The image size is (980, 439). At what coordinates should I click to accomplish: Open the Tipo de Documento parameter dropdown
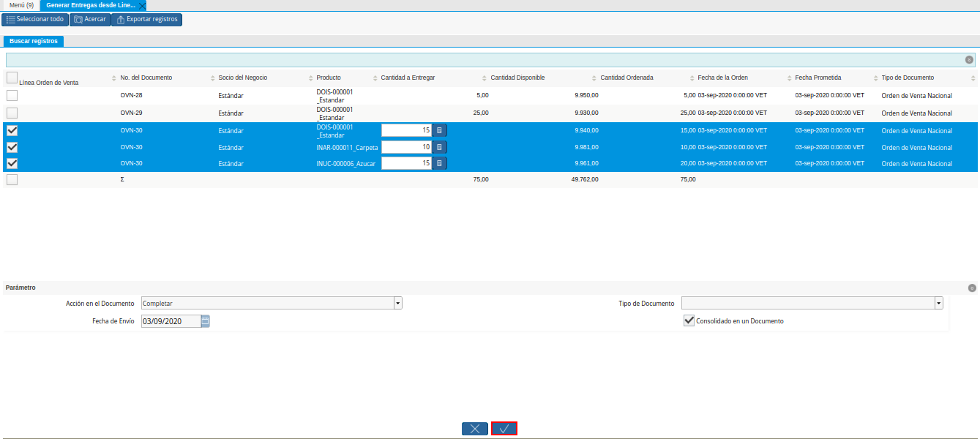coord(938,303)
